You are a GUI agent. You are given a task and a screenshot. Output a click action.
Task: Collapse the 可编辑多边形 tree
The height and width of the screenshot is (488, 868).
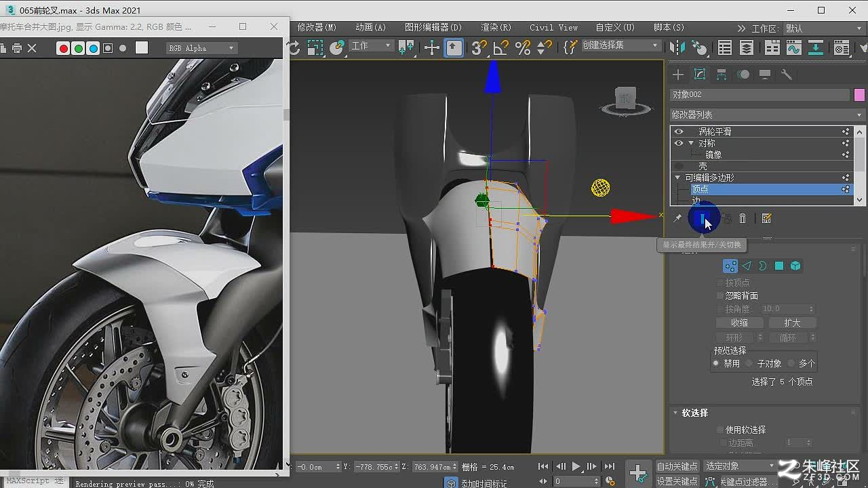pyautogui.click(x=677, y=178)
